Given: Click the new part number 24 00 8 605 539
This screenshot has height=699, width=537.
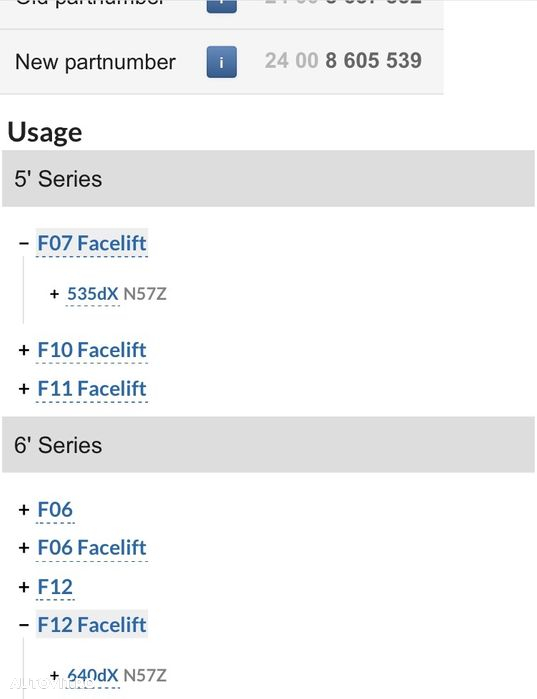Looking at the screenshot, I should click(x=343, y=61).
